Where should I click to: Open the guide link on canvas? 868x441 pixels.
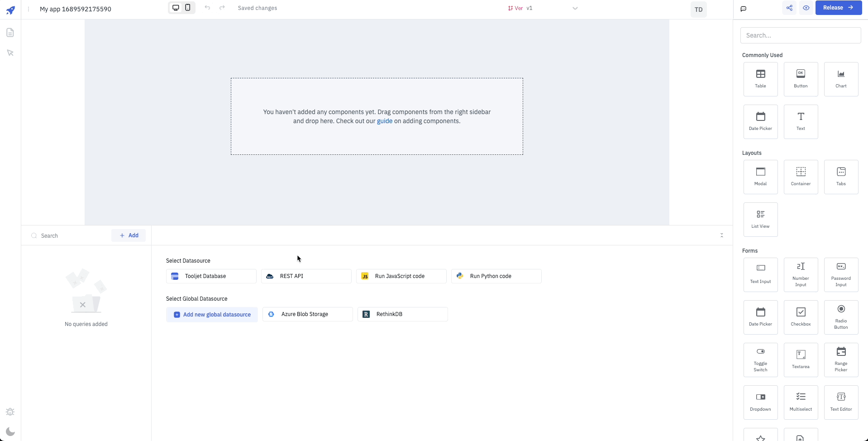click(x=385, y=121)
